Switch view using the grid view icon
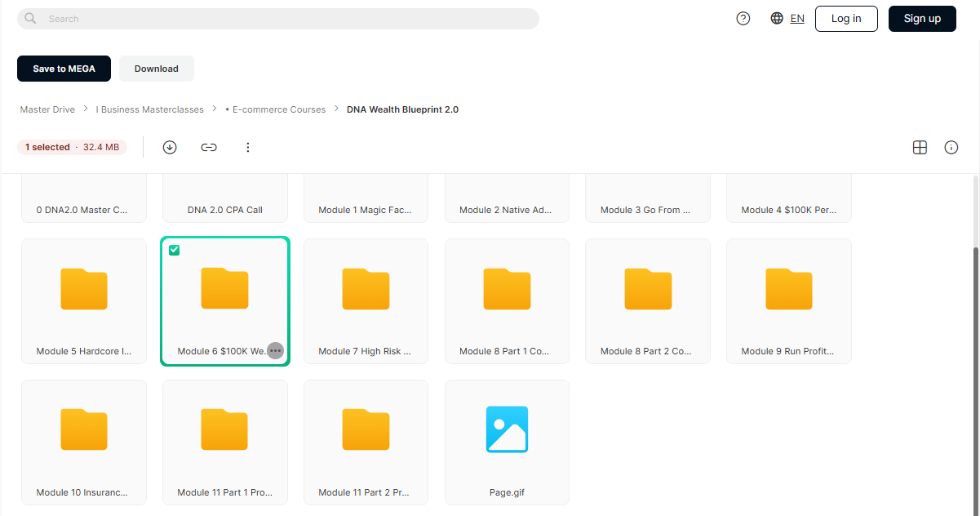This screenshot has height=516, width=980. click(920, 148)
